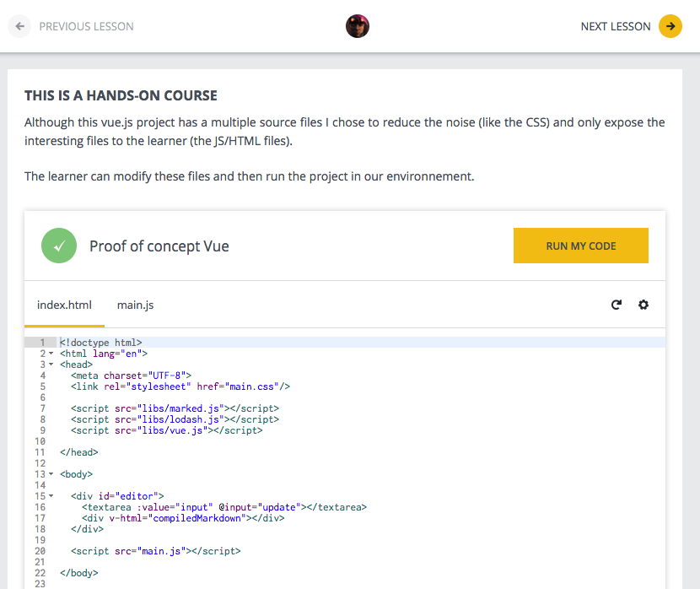Screen dimensions: 700x589
Task: Reset code with the reload icon
Action: coord(616,305)
